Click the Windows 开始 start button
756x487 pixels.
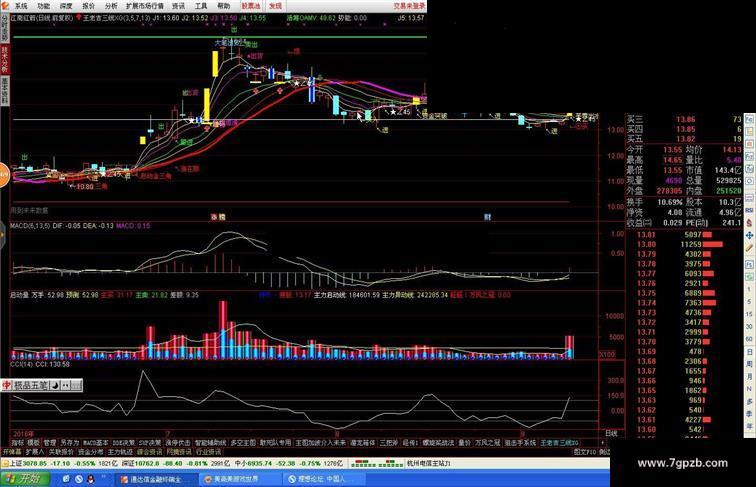25,479
